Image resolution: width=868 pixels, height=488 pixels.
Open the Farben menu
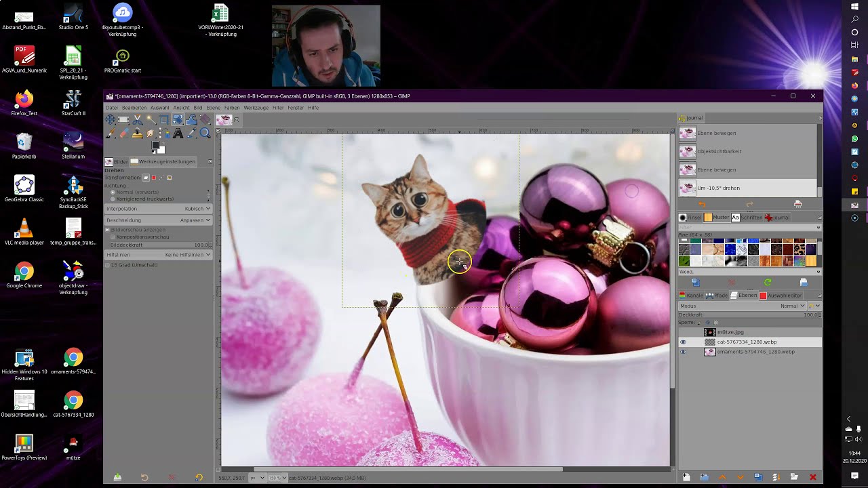(232, 108)
